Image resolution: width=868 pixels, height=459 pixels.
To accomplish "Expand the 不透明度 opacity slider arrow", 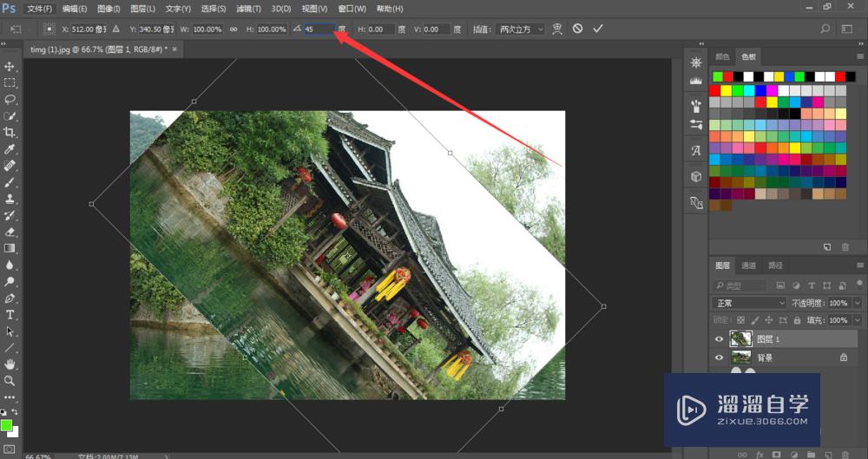I will click(858, 303).
